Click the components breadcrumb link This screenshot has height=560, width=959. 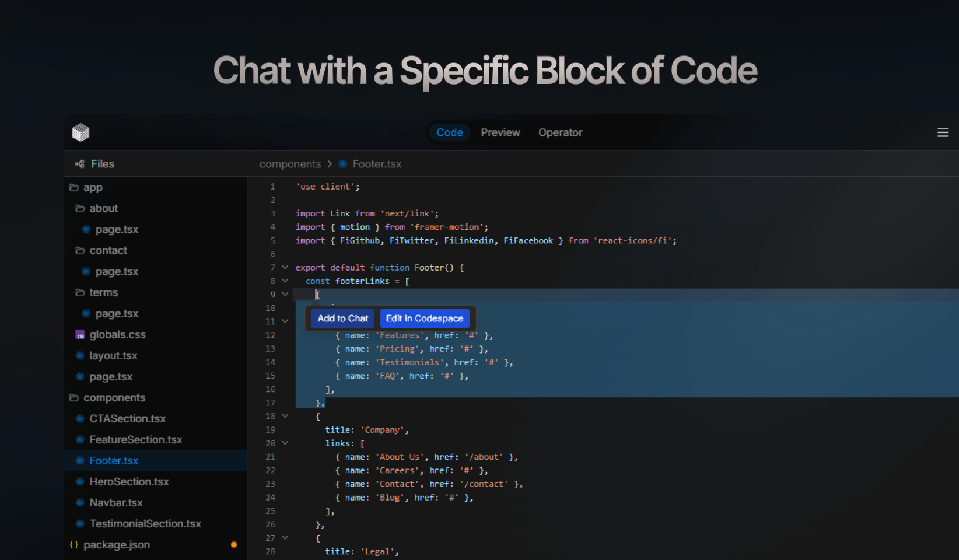tap(290, 164)
